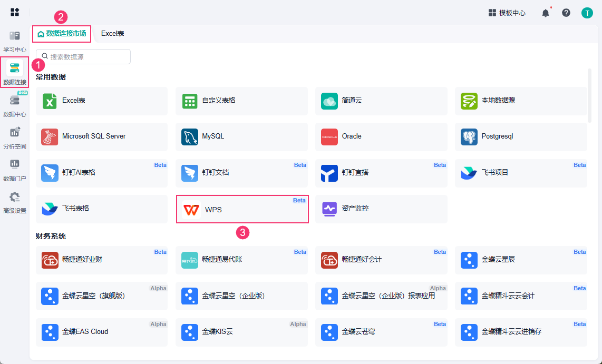The width and height of the screenshot is (602, 364).
Task: Switch to the Excel表 tab
Action: 112,34
